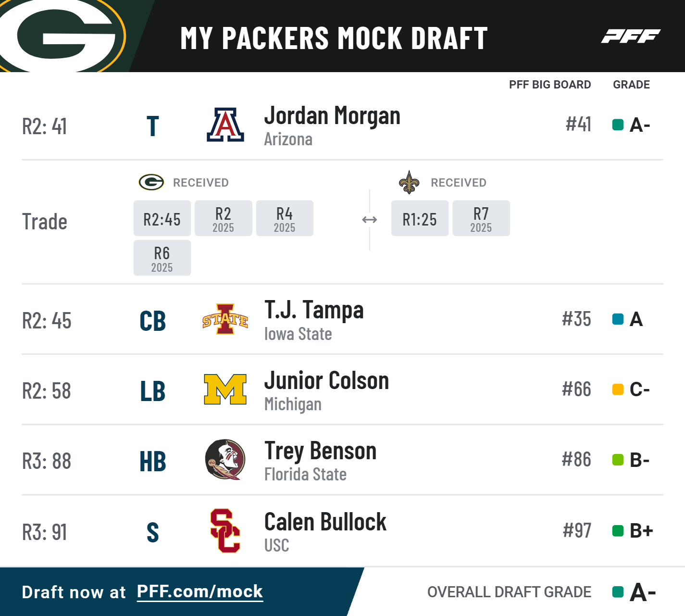Click the Trey Benson player name

(x=320, y=451)
